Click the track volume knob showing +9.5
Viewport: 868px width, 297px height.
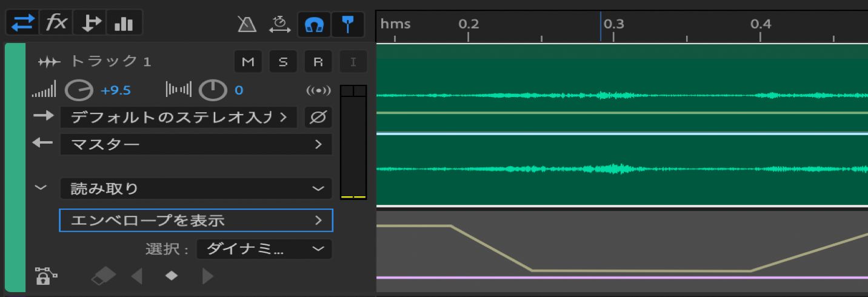pos(78,91)
